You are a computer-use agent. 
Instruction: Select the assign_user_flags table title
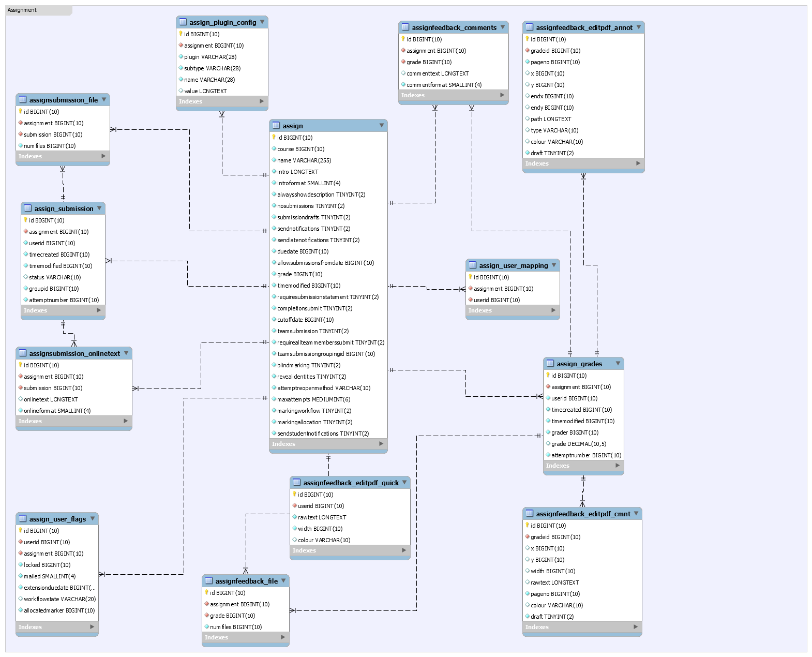pyautogui.click(x=57, y=519)
